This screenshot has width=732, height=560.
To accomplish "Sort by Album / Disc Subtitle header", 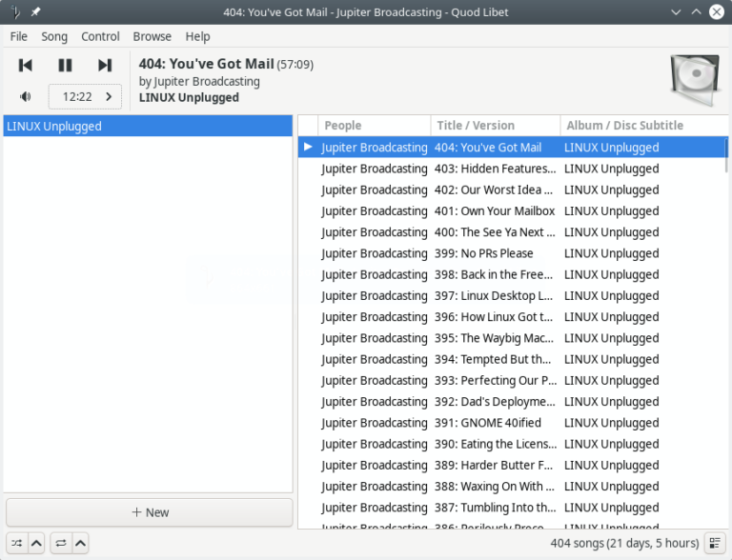I will tap(644, 126).
